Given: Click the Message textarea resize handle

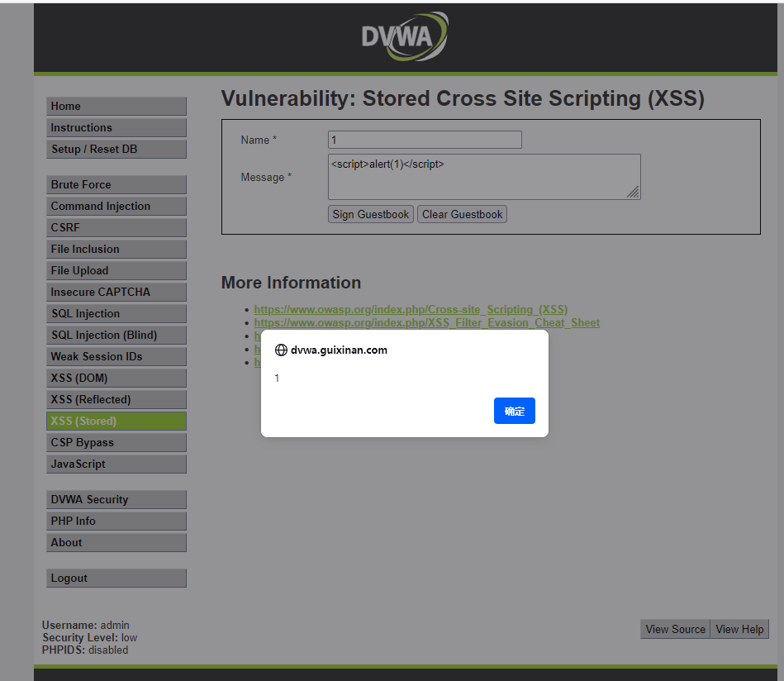Looking at the screenshot, I should pyautogui.click(x=633, y=192).
